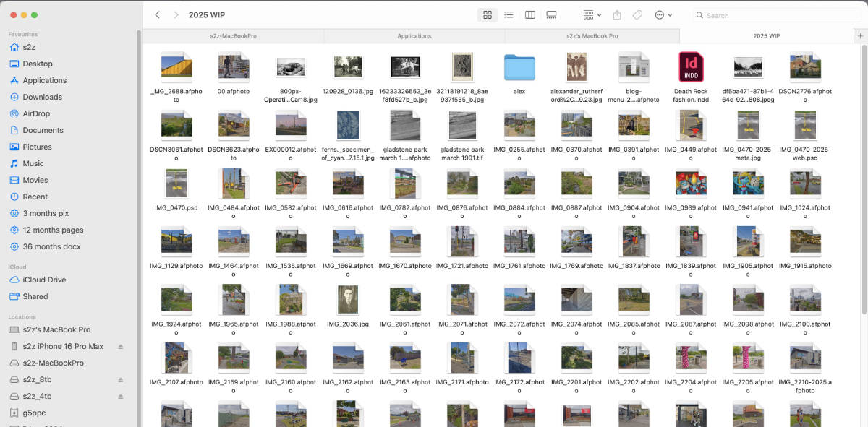Select the _MG_2688.afphoto file
Image resolution: width=868 pixels, height=427 pixels.
(176, 67)
